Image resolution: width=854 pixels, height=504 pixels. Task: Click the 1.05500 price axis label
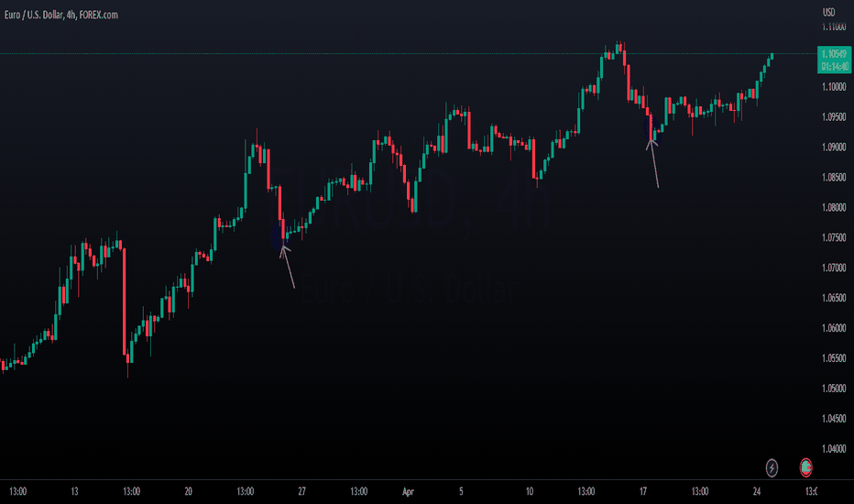(x=834, y=358)
